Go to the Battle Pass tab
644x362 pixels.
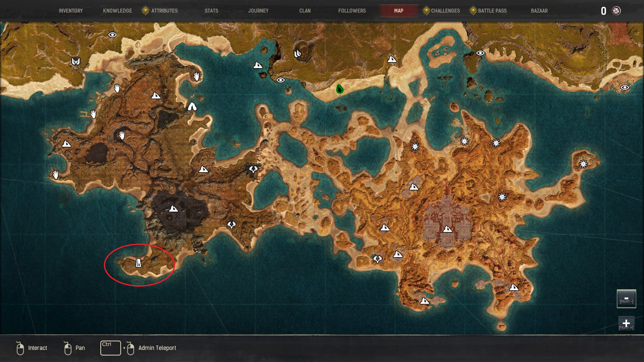[x=492, y=11]
